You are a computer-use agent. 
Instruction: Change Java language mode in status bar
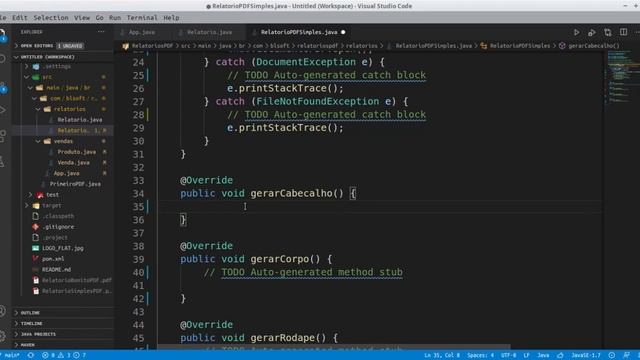pos(543,355)
